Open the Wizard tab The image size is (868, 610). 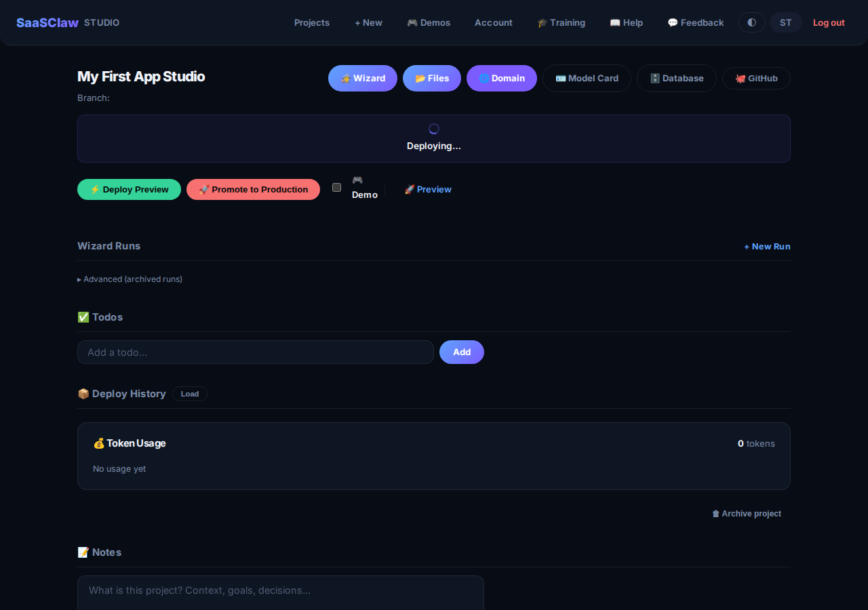(x=363, y=78)
